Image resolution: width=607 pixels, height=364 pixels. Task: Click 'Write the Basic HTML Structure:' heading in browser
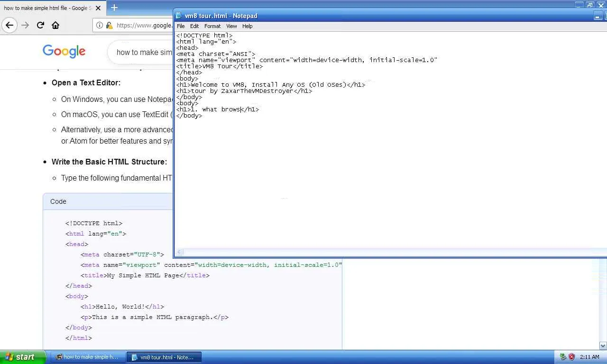[x=109, y=162]
